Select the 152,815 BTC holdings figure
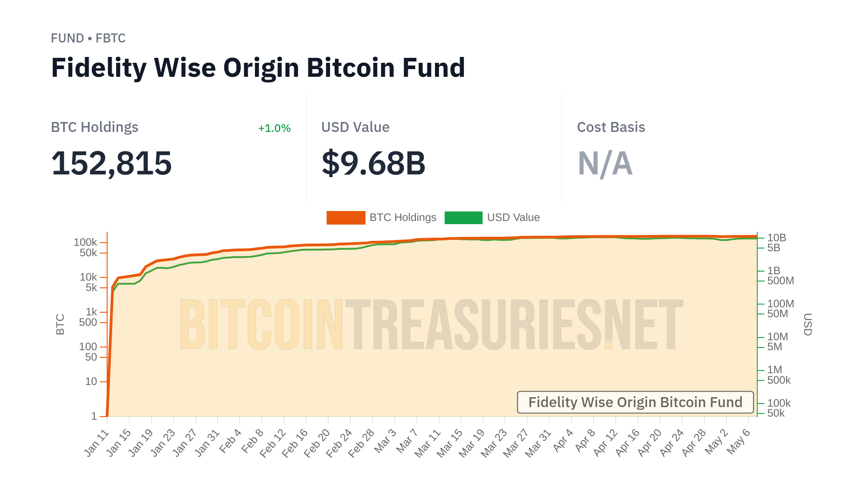The image size is (868, 488). (112, 163)
